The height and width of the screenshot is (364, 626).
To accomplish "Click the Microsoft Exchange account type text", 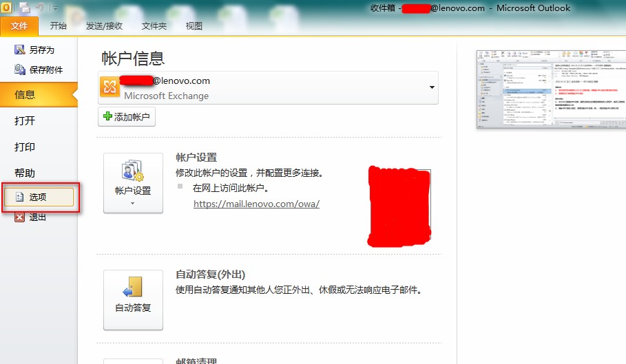I will [166, 96].
